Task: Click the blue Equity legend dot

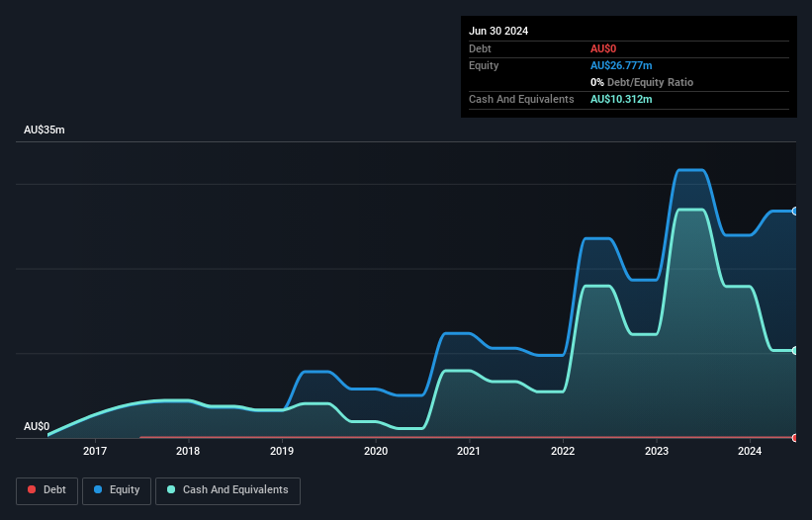Action: coord(98,489)
